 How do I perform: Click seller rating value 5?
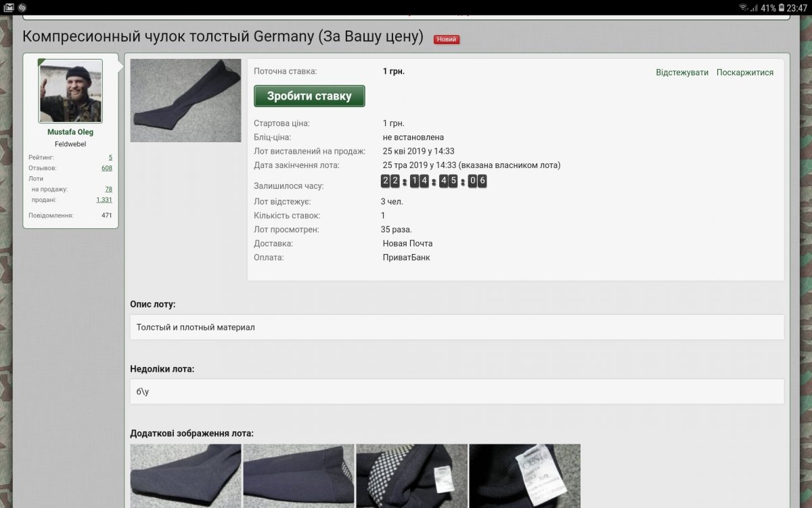click(x=110, y=157)
